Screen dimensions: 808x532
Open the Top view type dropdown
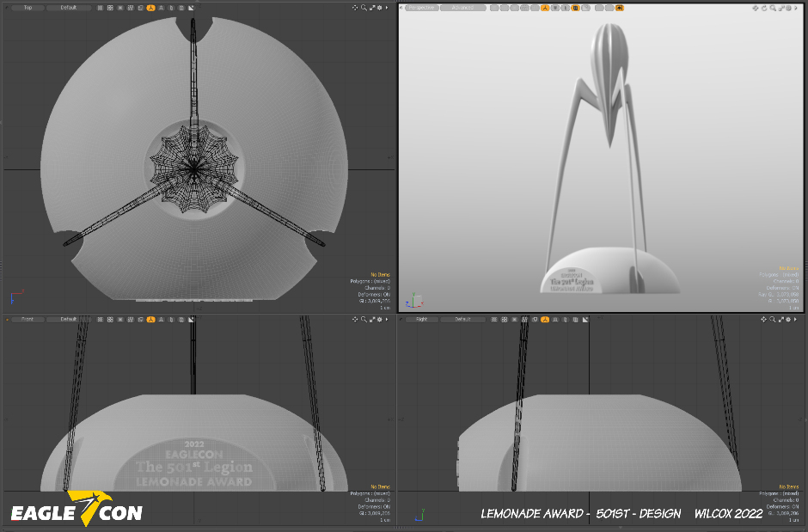tap(28, 8)
